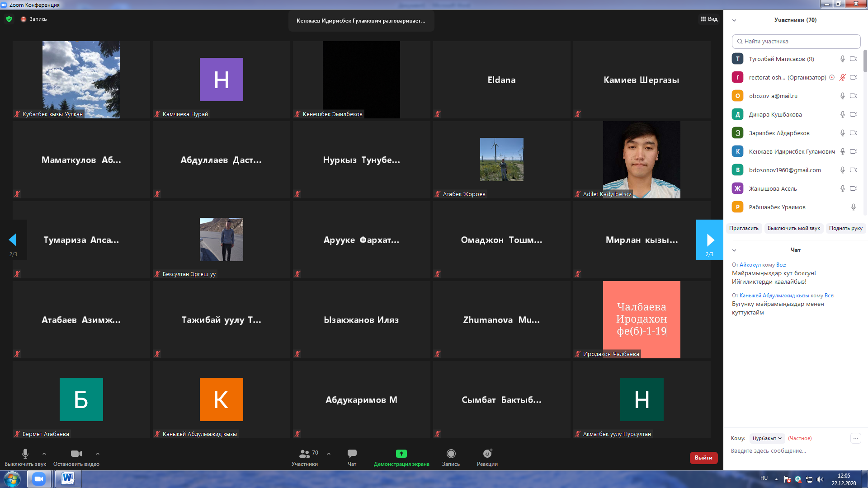Click the Record circle icon

pos(451,454)
